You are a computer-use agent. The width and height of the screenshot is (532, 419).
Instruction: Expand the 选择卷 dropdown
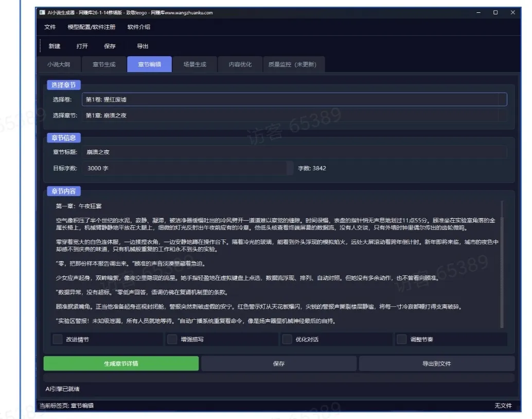294,99
